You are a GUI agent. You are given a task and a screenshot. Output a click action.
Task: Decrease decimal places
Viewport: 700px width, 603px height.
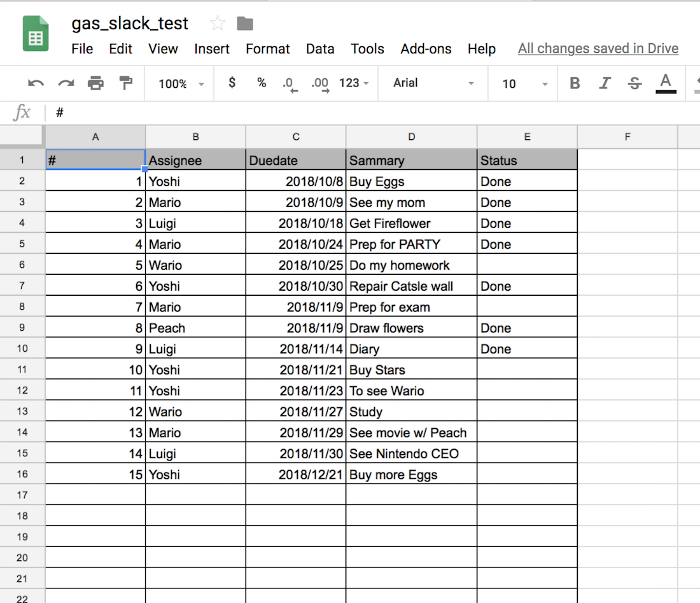tap(290, 84)
